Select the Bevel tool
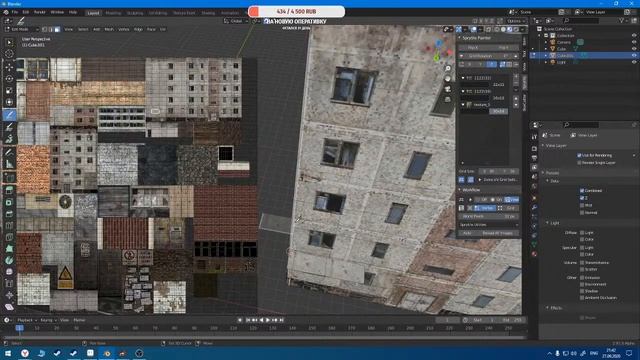 pyautogui.click(x=9, y=213)
